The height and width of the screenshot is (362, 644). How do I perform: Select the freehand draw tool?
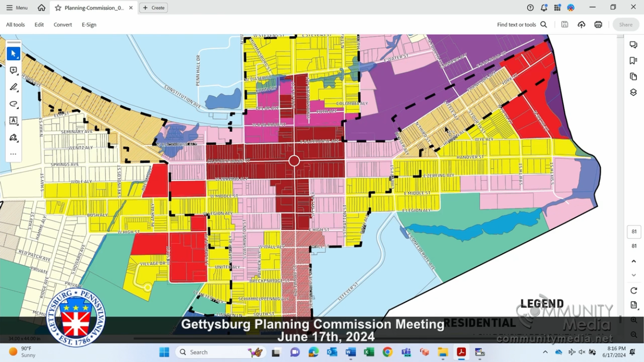(14, 104)
